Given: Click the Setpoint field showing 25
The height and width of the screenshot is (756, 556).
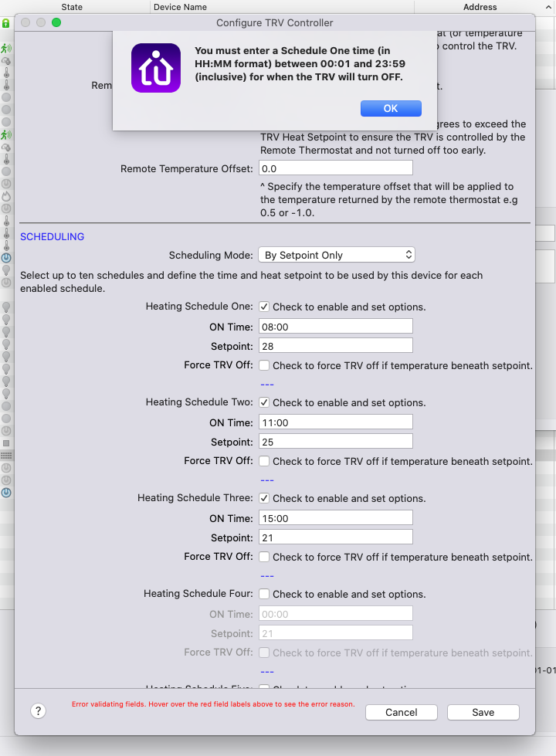Looking at the screenshot, I should (x=336, y=442).
